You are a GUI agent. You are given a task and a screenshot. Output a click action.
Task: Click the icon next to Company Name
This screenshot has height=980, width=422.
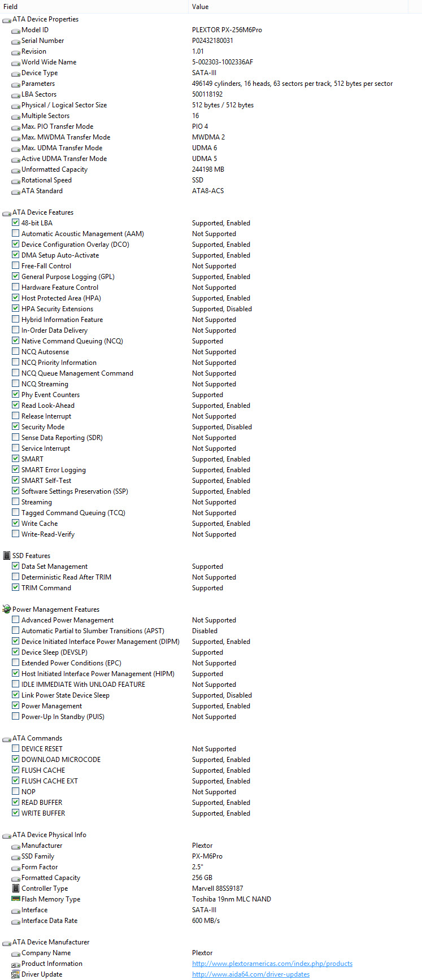tap(16, 953)
